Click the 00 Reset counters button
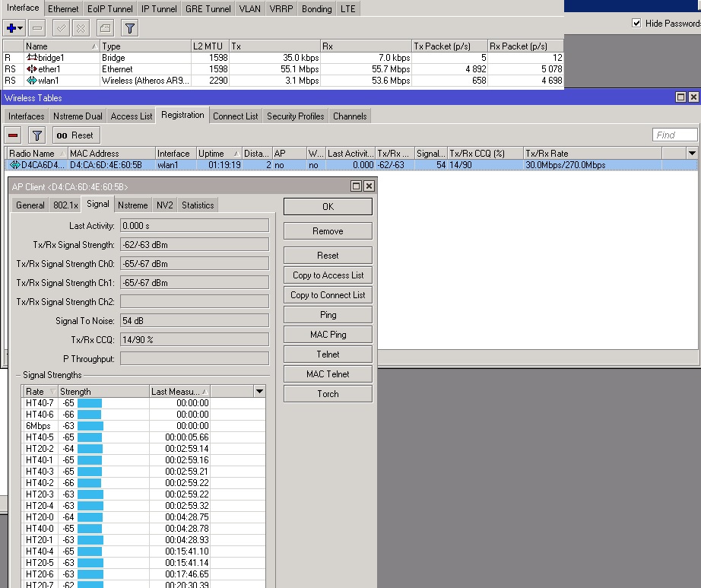The height and width of the screenshot is (588, 701). (x=76, y=135)
